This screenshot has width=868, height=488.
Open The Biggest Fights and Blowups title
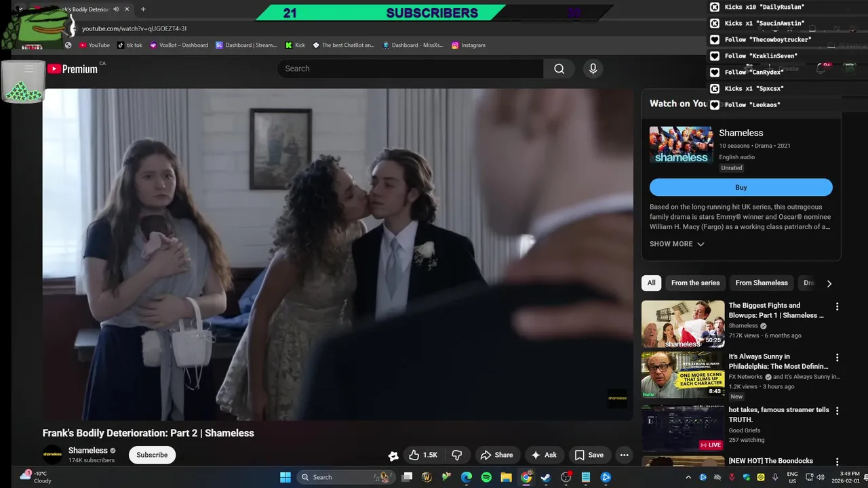[x=776, y=310]
